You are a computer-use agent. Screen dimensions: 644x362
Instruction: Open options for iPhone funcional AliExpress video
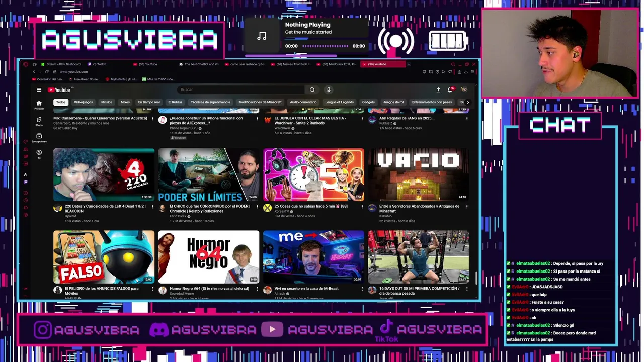tap(257, 119)
